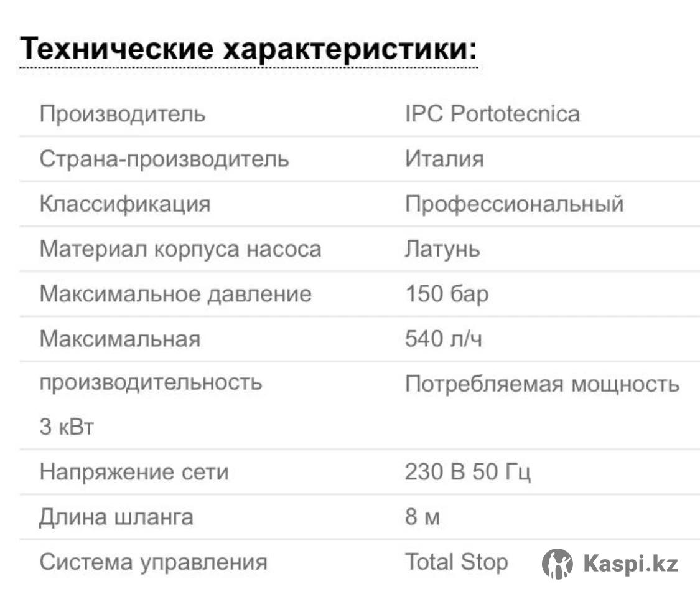Viewport: 700px width, 604px height.
Task: Click the Kaspi.kz watermark text
Action: 631,564
